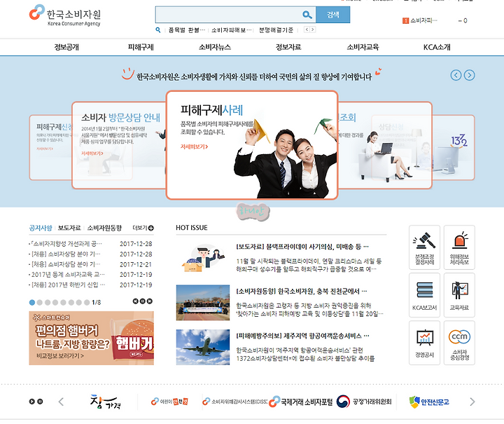The image size is (504, 424).
Task: Click the Black Friday article illustration
Action: [203, 258]
